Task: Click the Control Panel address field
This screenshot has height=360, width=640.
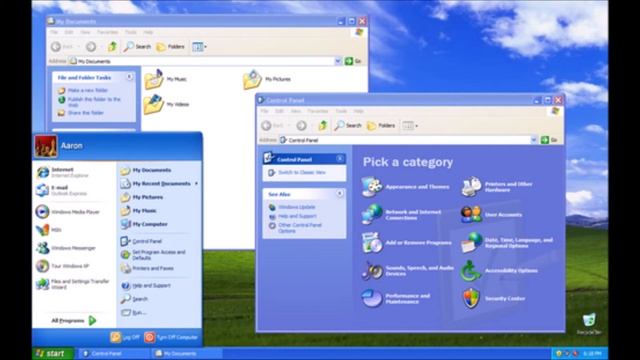Action: pyautogui.click(x=408, y=140)
